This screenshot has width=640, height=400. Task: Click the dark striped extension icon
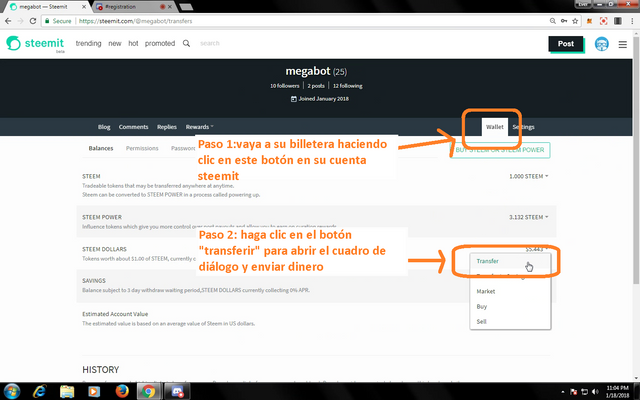(618, 21)
